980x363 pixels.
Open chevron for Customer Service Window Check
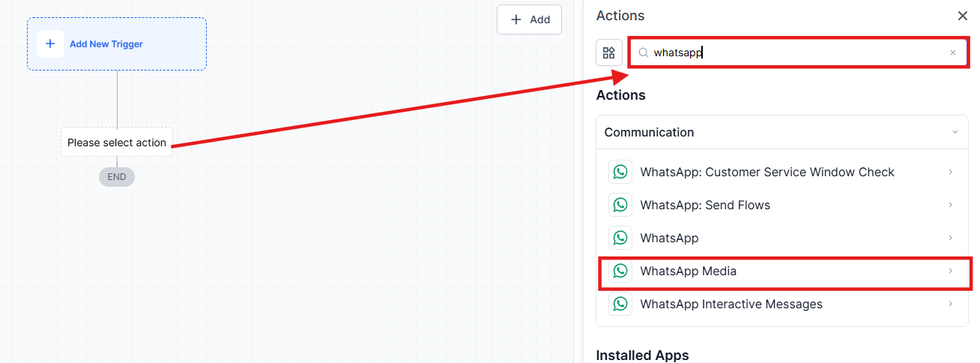point(951,172)
